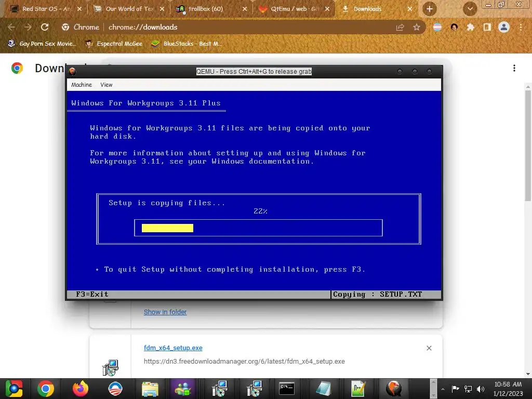Launch Firefox from the taskbar
Screen dimensions: 532x399
[x=81, y=389]
